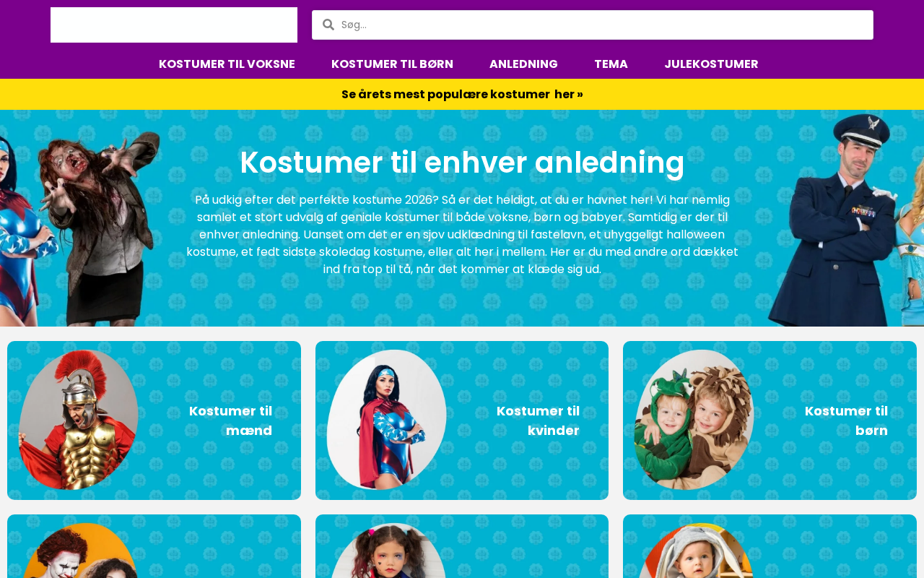Open Kostumer til børn menu
Image resolution: width=924 pixels, height=578 pixels.
(392, 64)
